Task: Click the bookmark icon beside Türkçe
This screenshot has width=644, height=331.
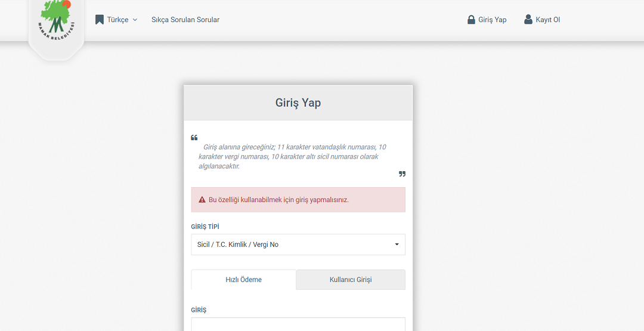Action: (100, 20)
